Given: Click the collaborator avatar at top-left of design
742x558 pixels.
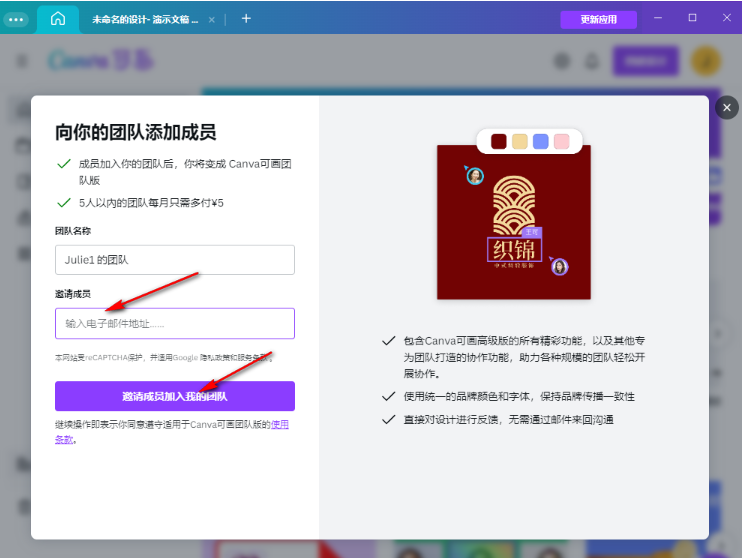Looking at the screenshot, I should coord(475,176).
